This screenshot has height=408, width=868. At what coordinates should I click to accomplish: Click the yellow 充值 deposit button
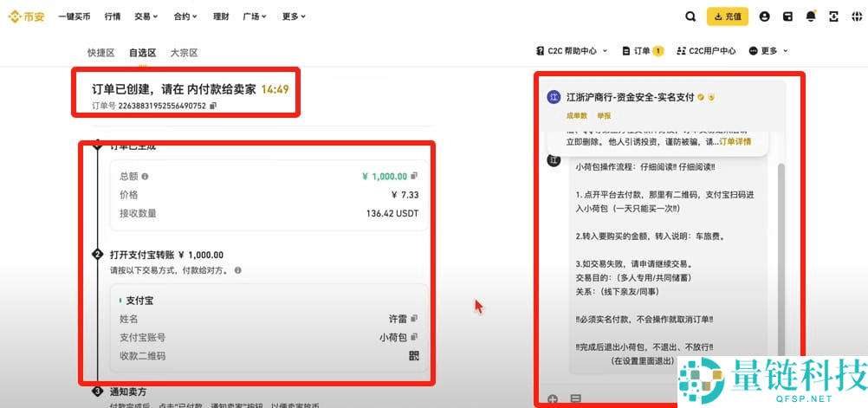click(728, 16)
